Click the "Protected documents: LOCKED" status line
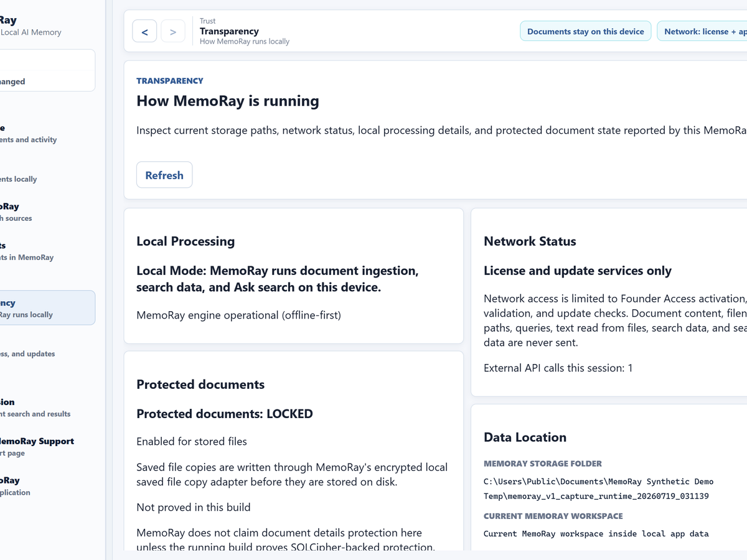 (x=225, y=414)
